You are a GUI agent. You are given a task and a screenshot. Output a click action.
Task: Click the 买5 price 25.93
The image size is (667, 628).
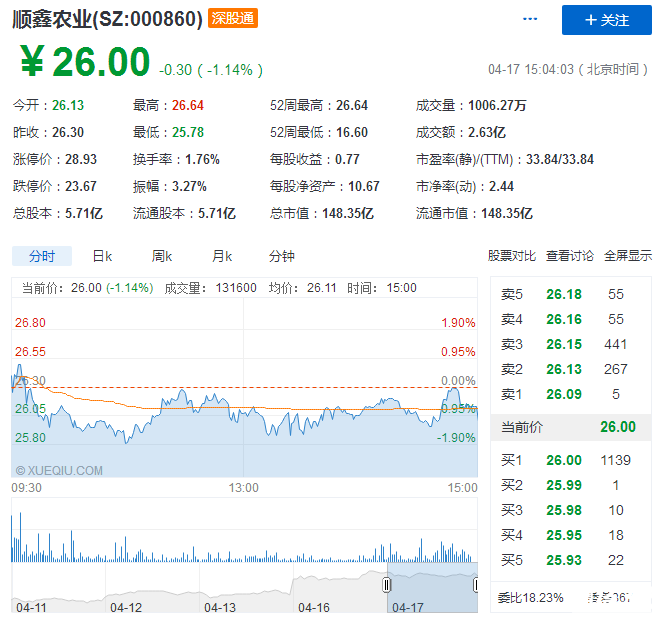tap(564, 560)
